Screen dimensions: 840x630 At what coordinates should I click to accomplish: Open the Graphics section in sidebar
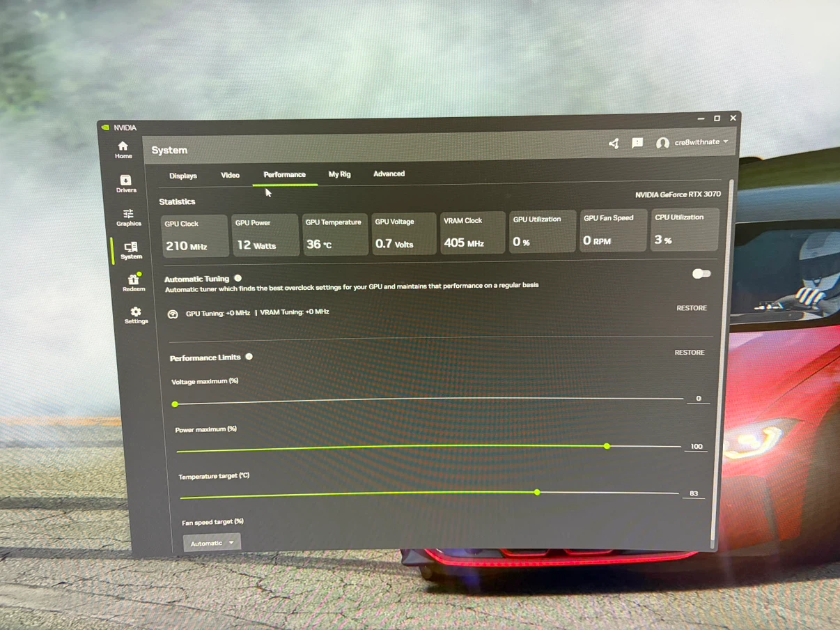coord(128,217)
